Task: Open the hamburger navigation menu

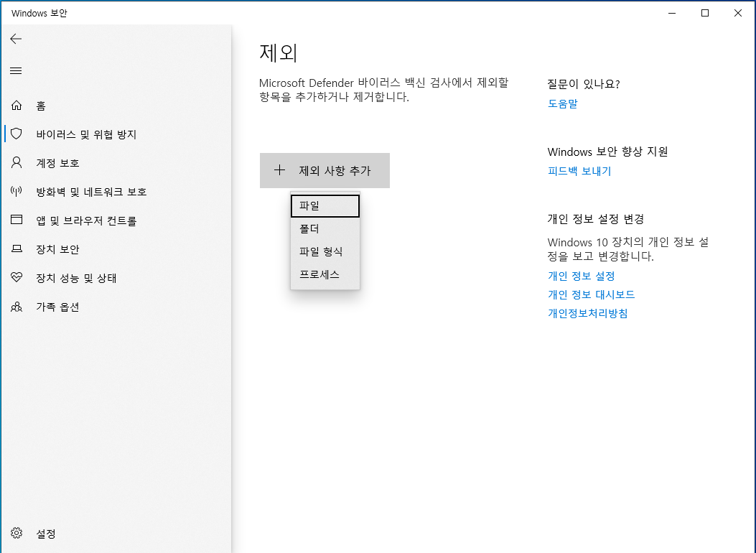Action: tap(16, 71)
